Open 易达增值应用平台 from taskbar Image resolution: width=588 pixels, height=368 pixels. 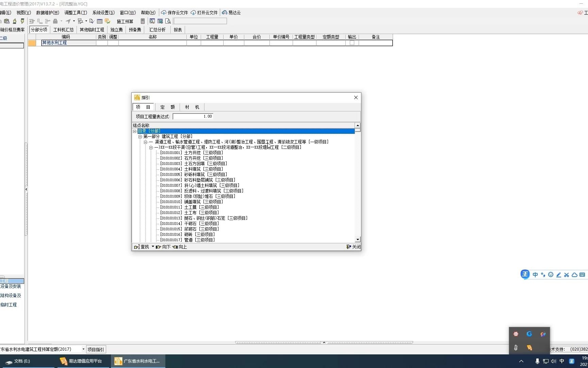click(x=82, y=361)
